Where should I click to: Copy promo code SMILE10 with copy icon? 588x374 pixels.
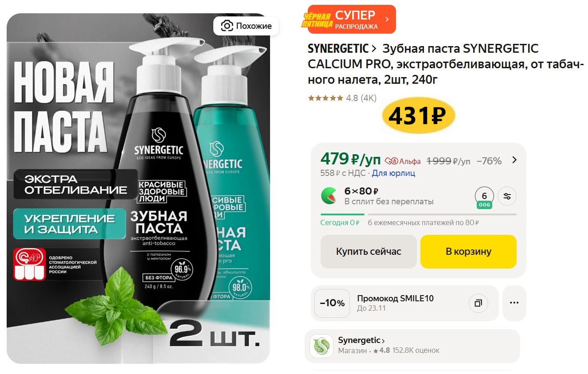point(478,304)
